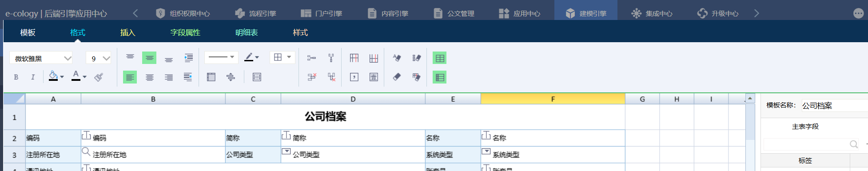Open 升级中心 in top navigation
The height and width of the screenshot is (171, 868).
[x=718, y=13]
